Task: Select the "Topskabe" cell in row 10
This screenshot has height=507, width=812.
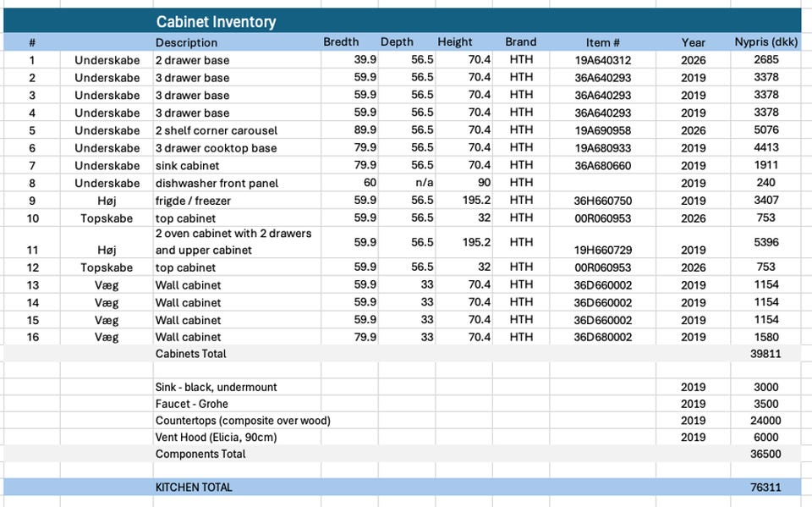Action: click(x=107, y=218)
